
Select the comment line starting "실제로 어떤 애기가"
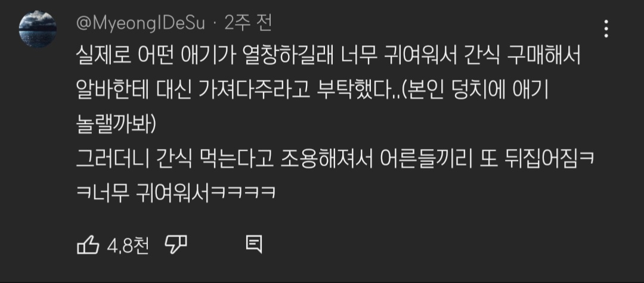tap(329, 57)
